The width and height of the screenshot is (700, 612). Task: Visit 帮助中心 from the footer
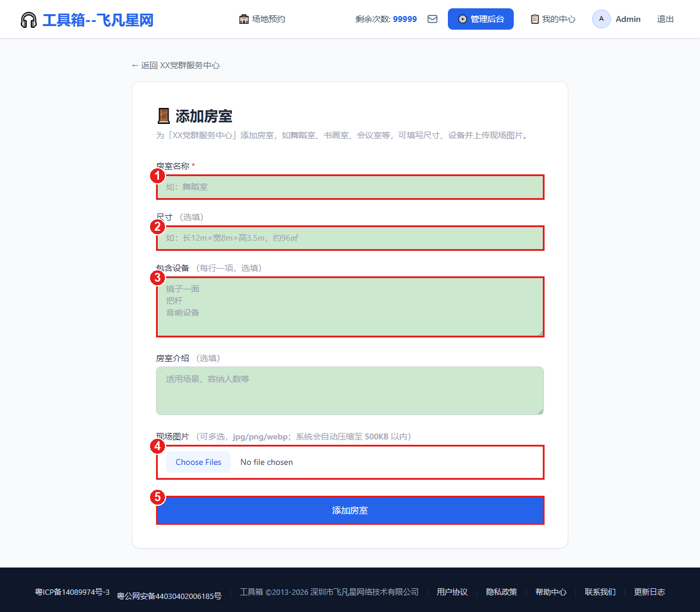click(551, 592)
